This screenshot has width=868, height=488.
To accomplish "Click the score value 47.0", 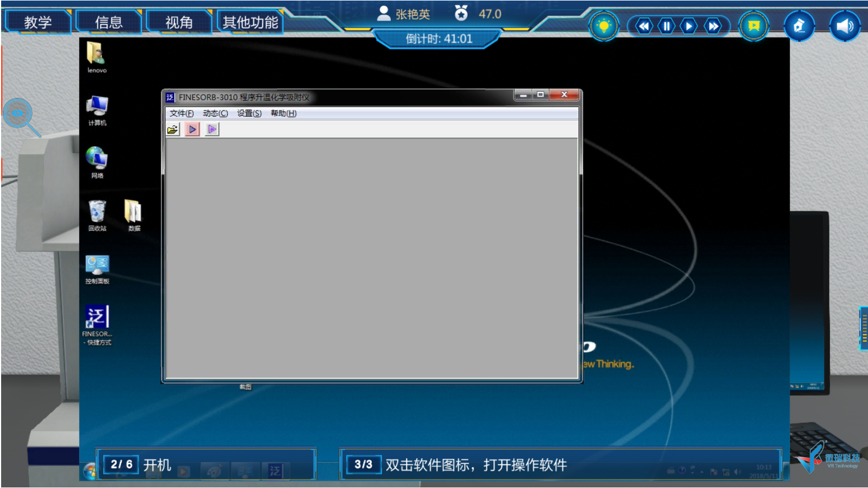I will (x=490, y=14).
